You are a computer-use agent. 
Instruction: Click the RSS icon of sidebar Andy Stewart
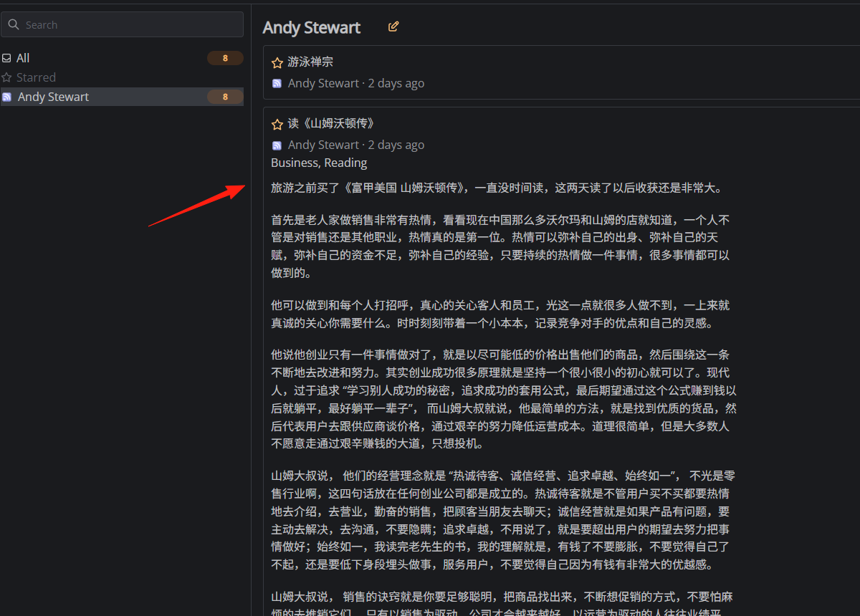point(6,97)
